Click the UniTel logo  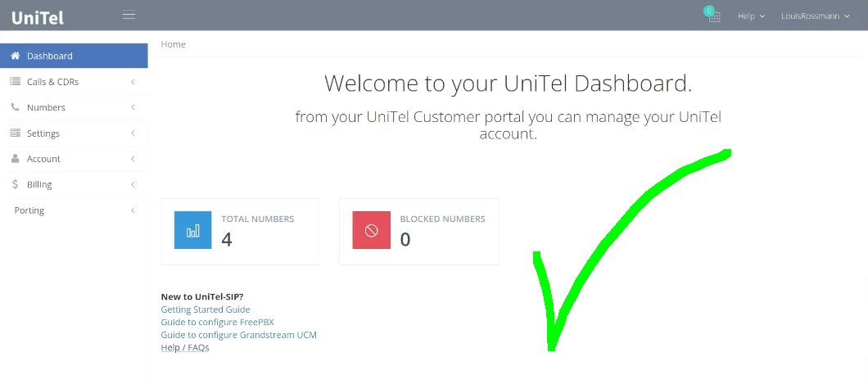coord(38,18)
